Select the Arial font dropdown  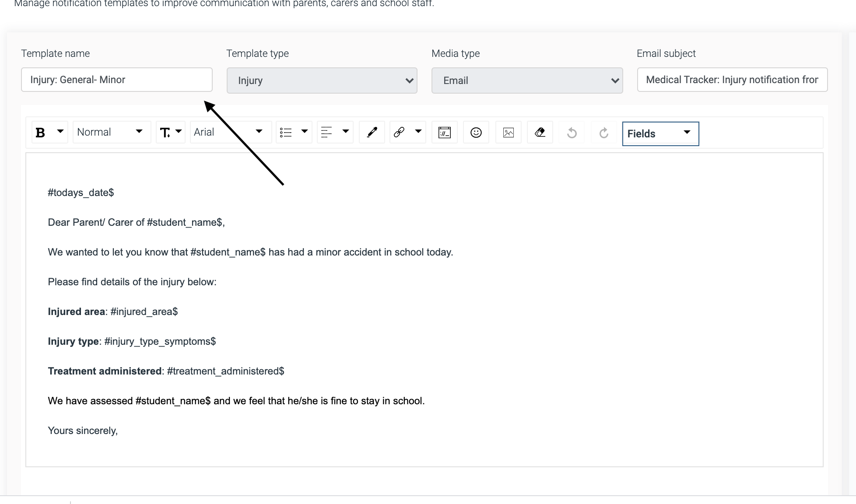(x=227, y=131)
